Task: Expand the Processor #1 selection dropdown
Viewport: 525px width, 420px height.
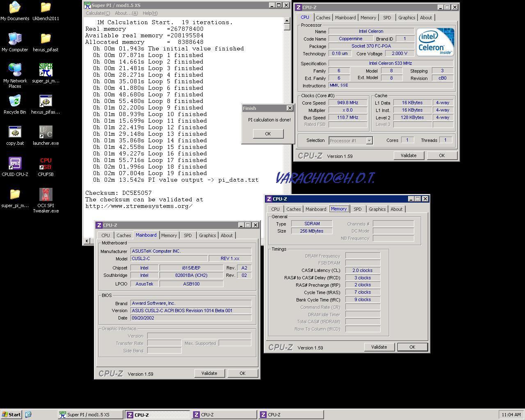Action: [369, 141]
